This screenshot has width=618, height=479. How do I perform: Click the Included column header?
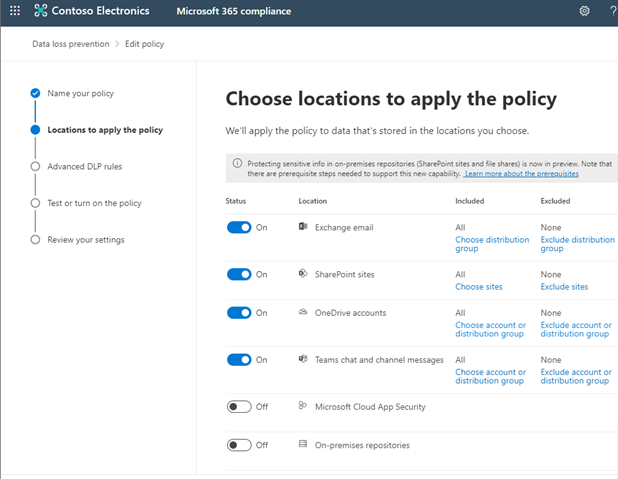(x=469, y=201)
